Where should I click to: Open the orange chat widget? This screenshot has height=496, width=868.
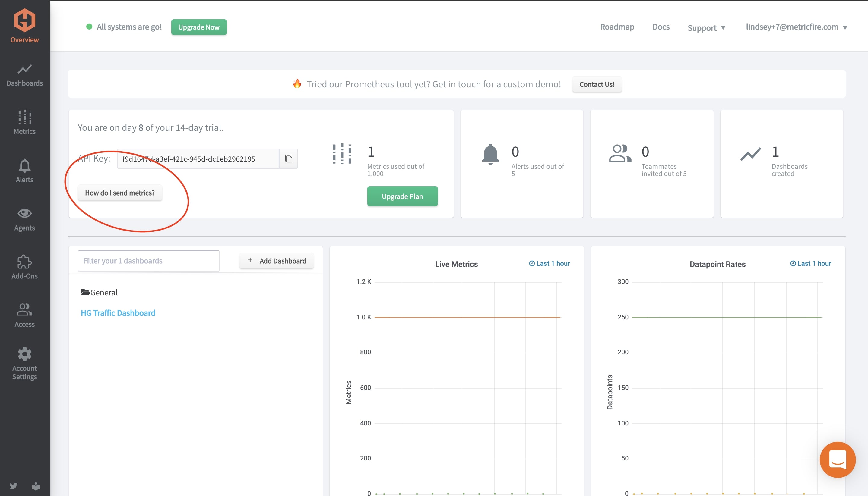click(837, 460)
